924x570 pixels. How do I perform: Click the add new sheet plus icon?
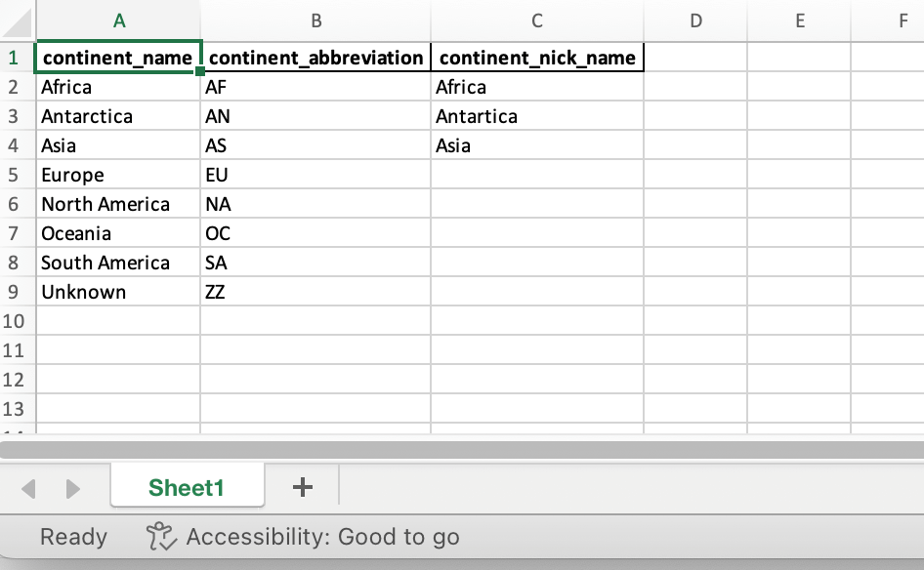(303, 488)
